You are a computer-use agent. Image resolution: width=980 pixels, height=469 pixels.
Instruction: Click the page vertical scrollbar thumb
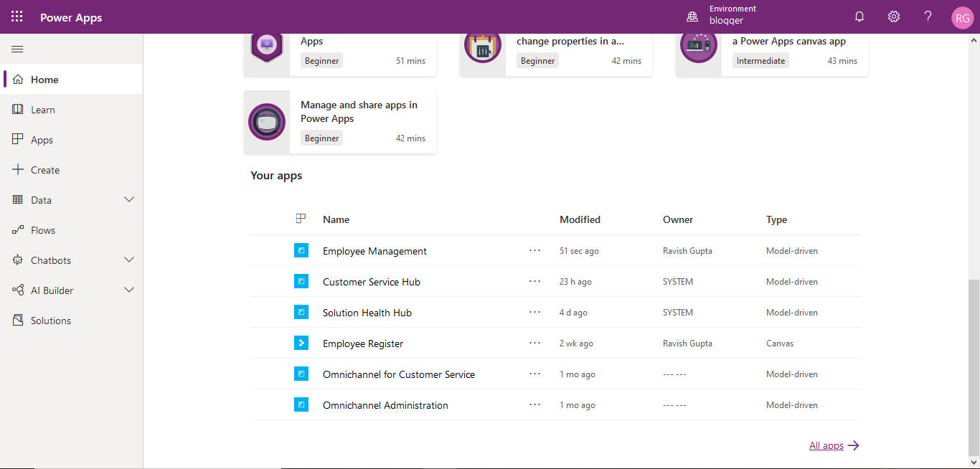pyautogui.click(x=974, y=369)
